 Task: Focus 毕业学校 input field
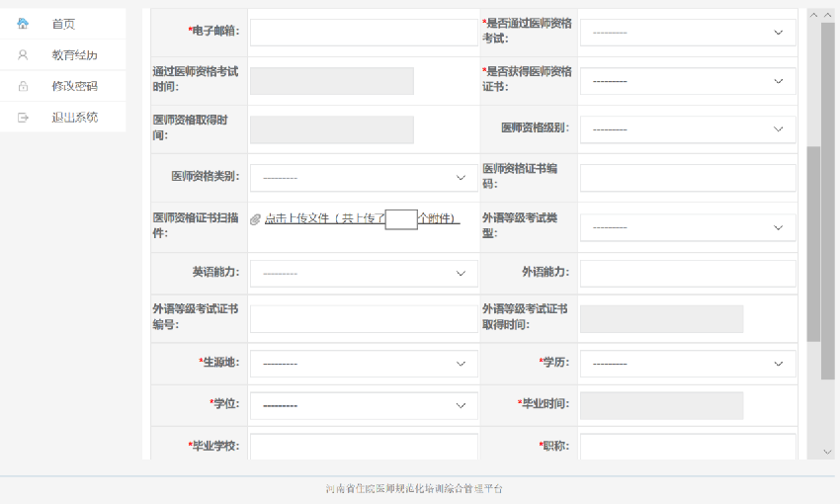[364, 447]
